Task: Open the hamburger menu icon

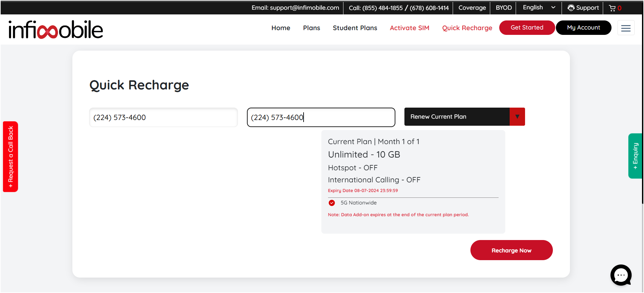Action: (x=626, y=28)
